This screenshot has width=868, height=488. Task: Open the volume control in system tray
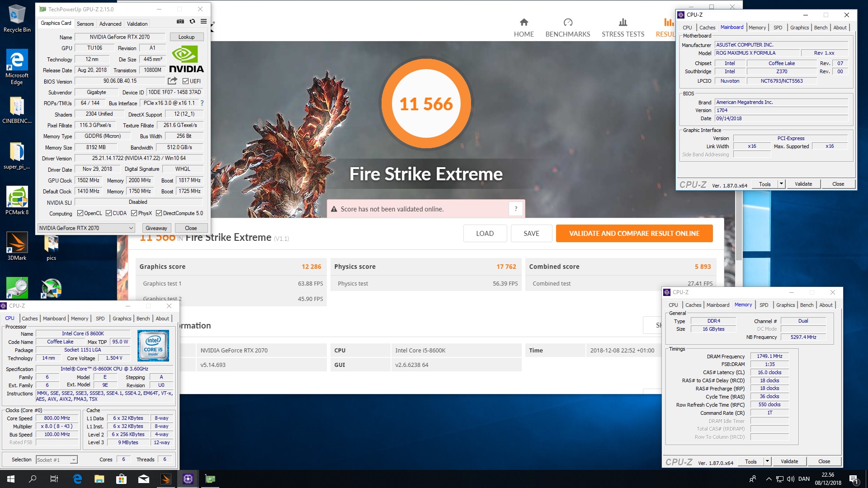click(790, 479)
